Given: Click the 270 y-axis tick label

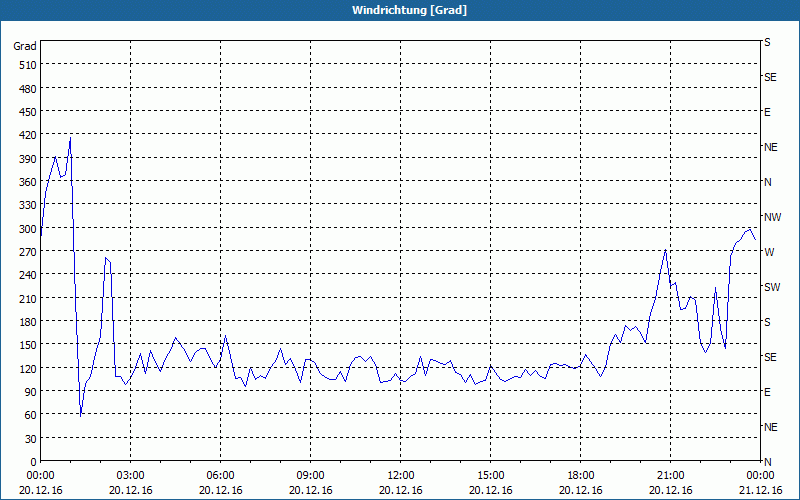Looking at the screenshot, I should (29, 252).
